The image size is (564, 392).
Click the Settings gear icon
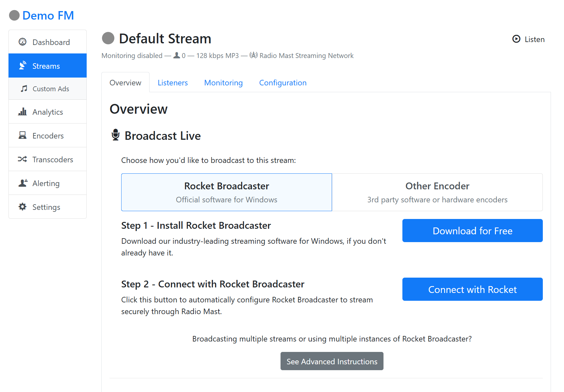(x=22, y=207)
